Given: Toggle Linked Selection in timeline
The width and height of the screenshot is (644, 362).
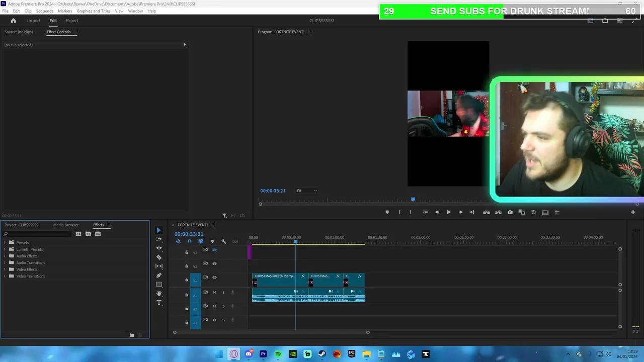Looking at the screenshot, I should coord(201,241).
